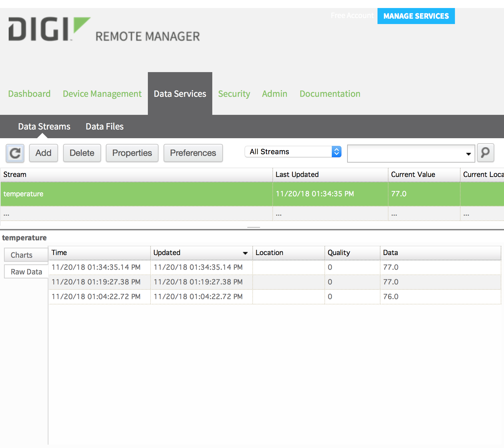Click Last Updated 11/20/18 01:34:35 PM cell
Viewport: 504px width, 448px height.
click(330, 194)
